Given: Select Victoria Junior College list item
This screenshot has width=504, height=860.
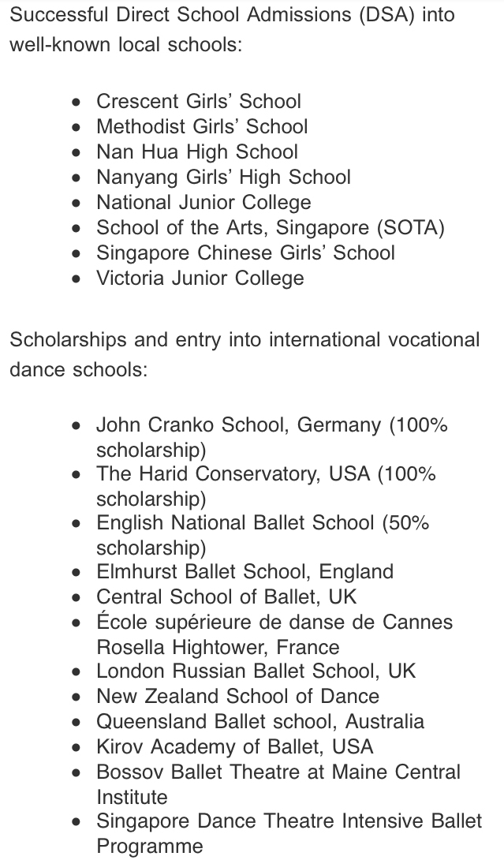Looking at the screenshot, I should [x=200, y=279].
